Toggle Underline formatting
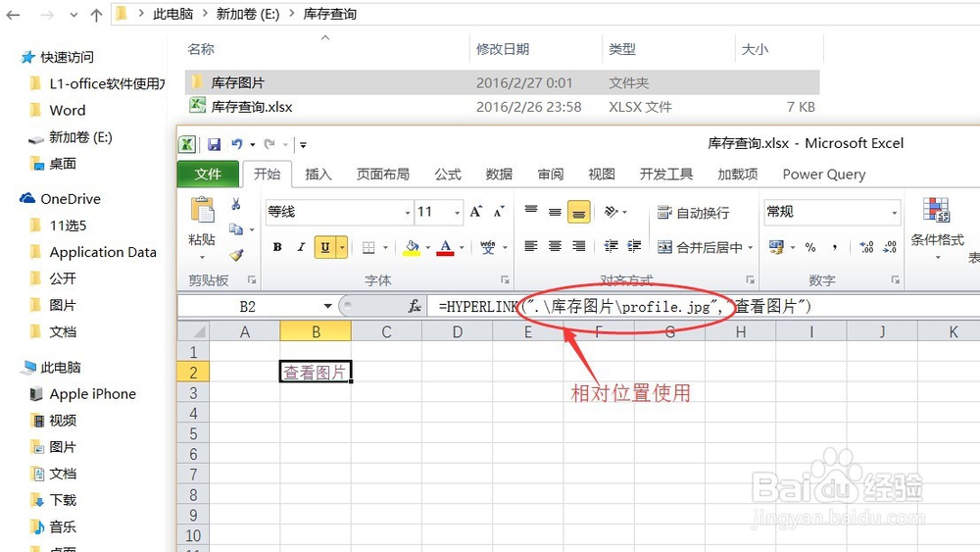 click(x=325, y=247)
